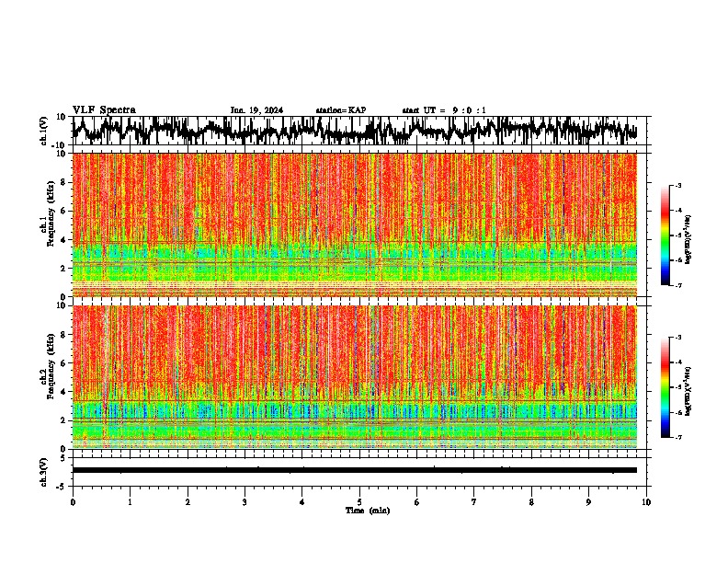This screenshot has height=563, width=728.
Task: Click the log(PSD) label beside the ch.1 colorbar
Action: pos(688,240)
